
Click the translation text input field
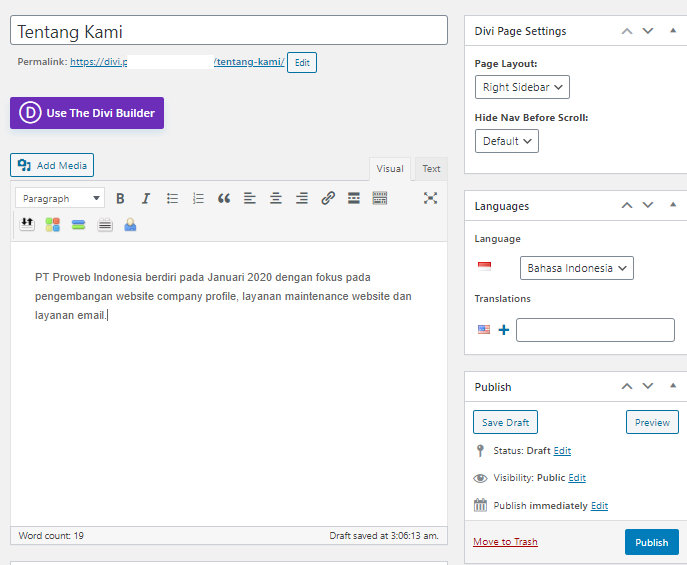(595, 330)
